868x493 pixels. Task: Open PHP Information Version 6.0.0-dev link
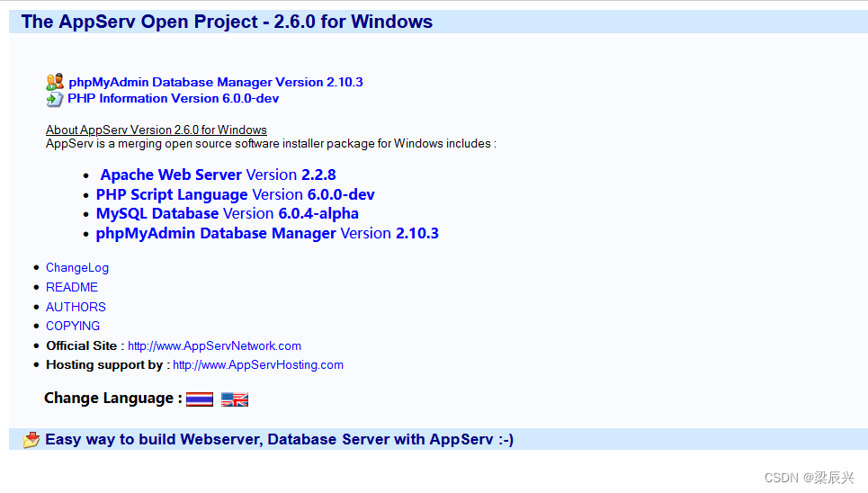coord(174,99)
